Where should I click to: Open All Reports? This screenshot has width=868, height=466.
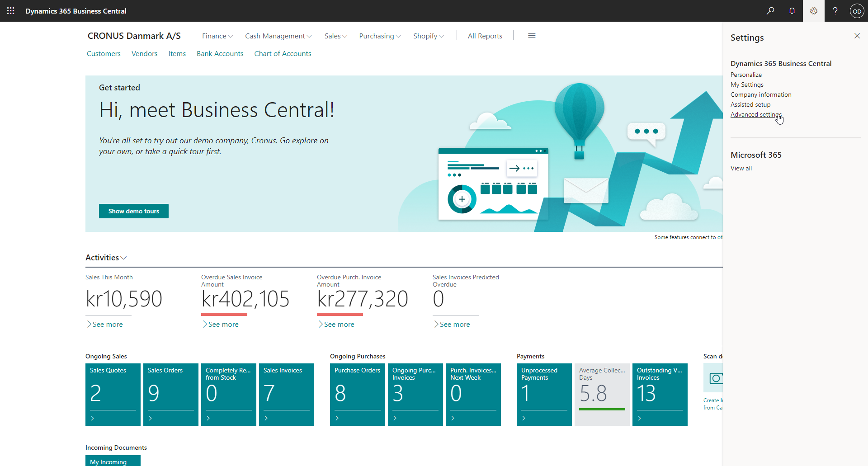click(x=485, y=36)
